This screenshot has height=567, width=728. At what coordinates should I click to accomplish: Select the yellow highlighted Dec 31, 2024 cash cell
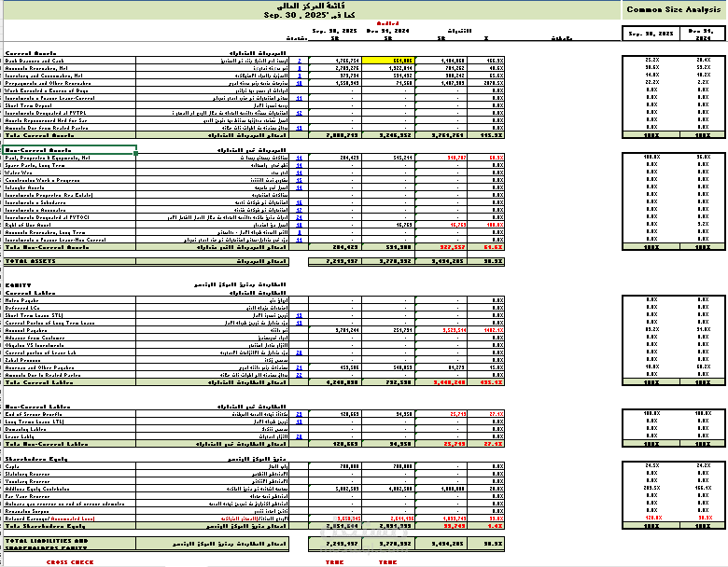[x=388, y=61]
